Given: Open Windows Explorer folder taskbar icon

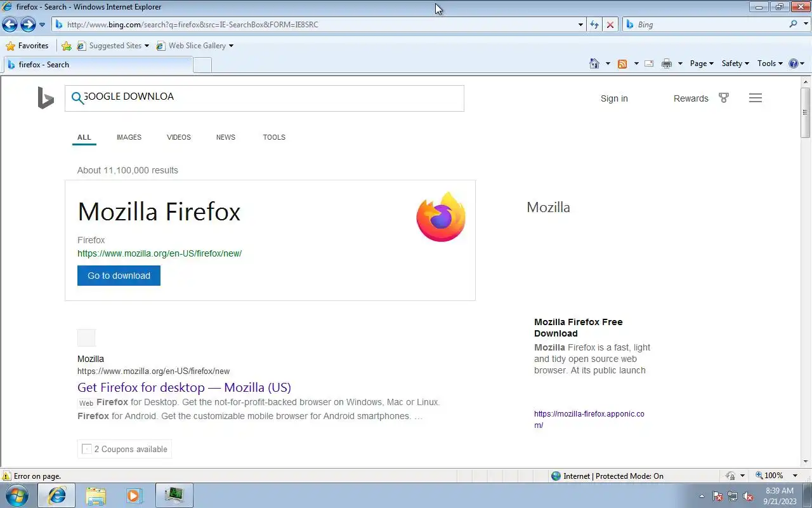Looking at the screenshot, I should 96,495.
